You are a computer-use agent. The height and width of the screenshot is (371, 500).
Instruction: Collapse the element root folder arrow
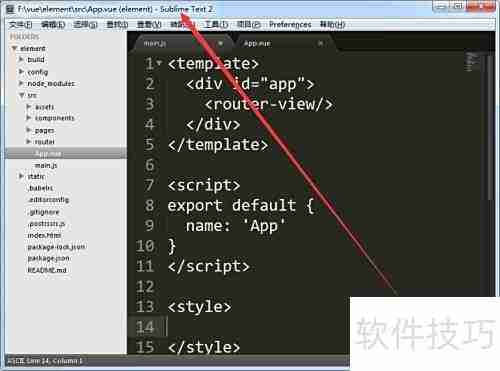pos(14,49)
